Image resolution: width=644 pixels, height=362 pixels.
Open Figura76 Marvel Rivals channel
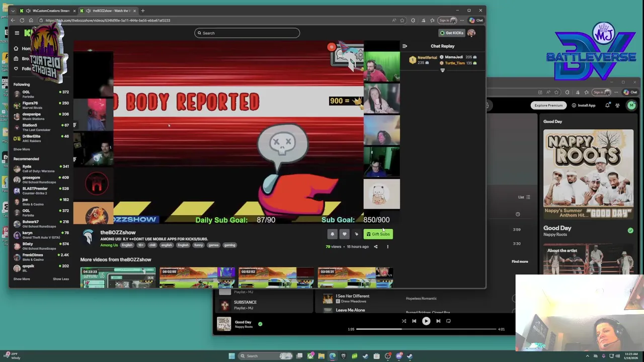tap(41, 105)
